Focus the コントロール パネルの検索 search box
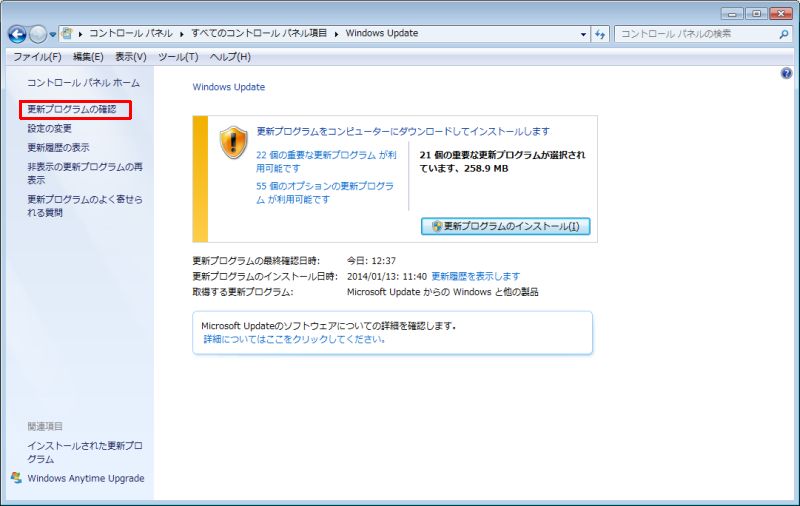Viewport: 800px width, 506px height. click(x=697, y=34)
